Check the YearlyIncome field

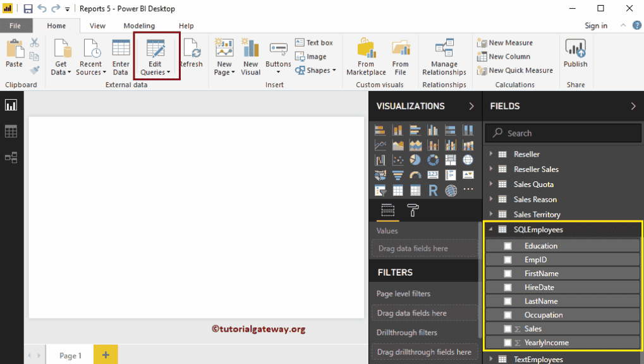(x=507, y=343)
